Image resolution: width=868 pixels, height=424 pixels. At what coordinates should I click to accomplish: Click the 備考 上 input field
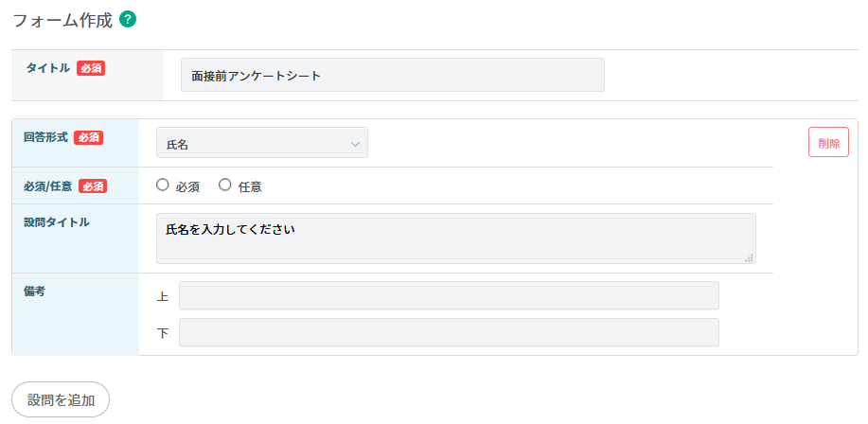coord(449,296)
